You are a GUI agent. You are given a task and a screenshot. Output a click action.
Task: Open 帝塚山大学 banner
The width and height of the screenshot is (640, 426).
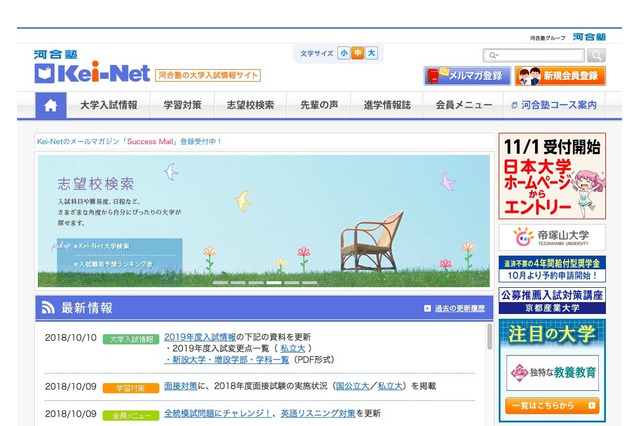[552, 237]
